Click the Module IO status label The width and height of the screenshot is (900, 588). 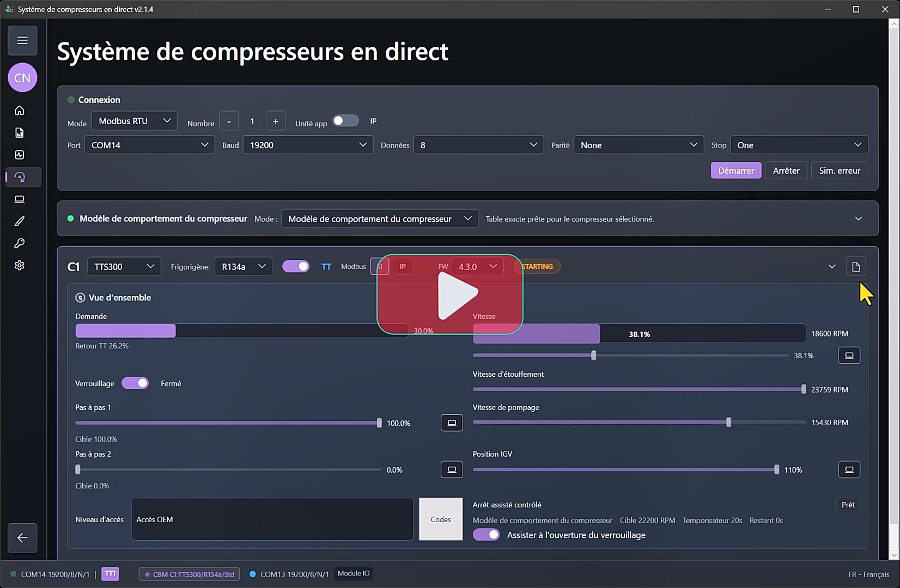point(354,573)
